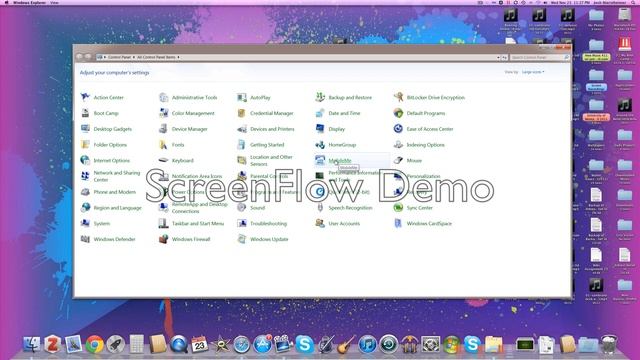The height and width of the screenshot is (360, 640).
Task: Open the Fonts icon
Action: click(163, 144)
